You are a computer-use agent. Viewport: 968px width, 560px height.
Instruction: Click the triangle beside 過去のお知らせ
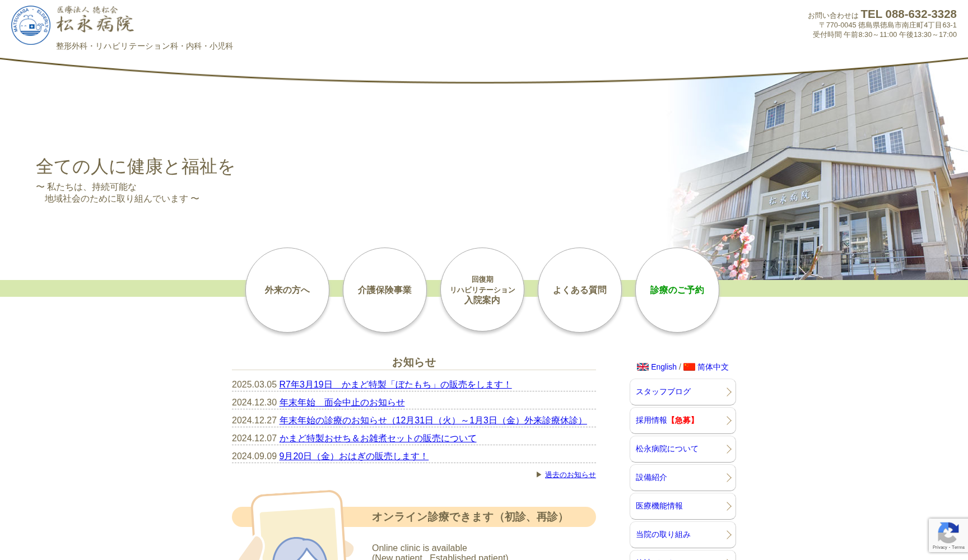pos(539,475)
